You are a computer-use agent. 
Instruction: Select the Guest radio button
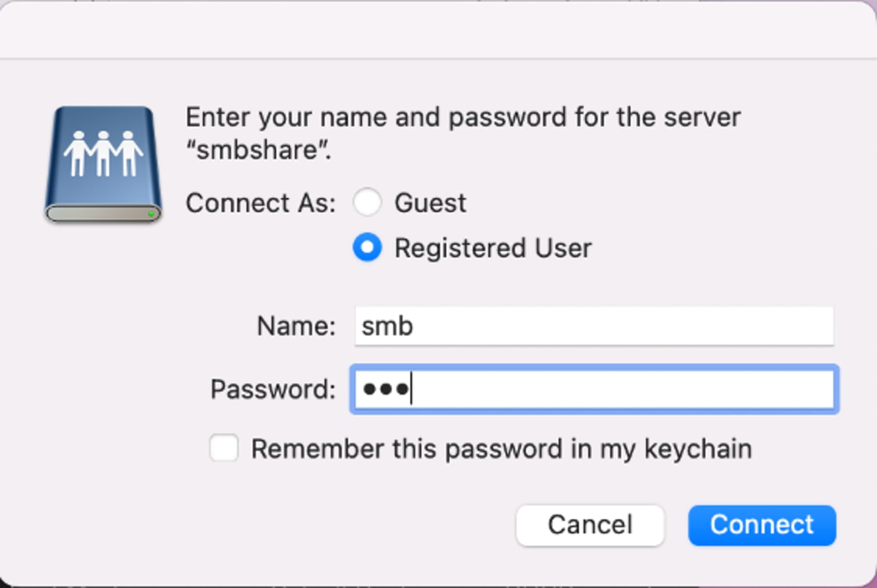pyautogui.click(x=367, y=202)
